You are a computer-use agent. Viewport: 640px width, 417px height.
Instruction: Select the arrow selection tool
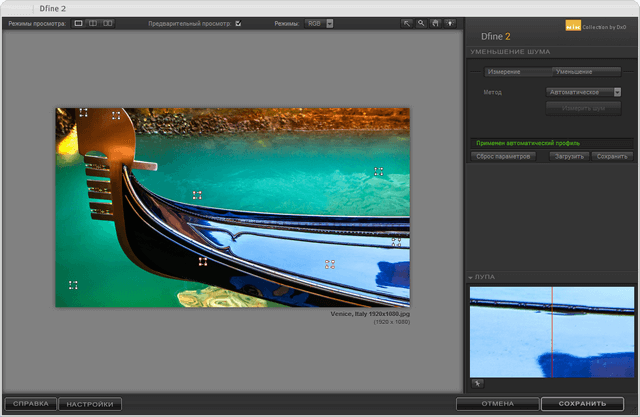click(x=407, y=22)
